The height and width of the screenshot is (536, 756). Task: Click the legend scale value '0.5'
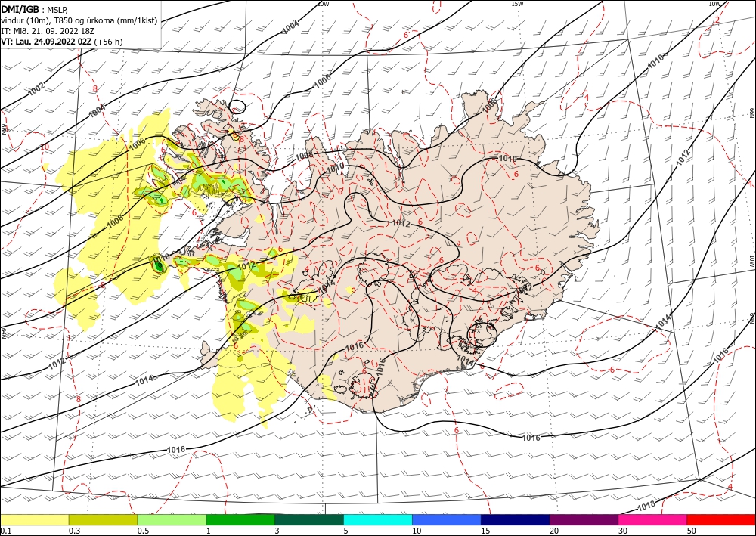(x=143, y=531)
